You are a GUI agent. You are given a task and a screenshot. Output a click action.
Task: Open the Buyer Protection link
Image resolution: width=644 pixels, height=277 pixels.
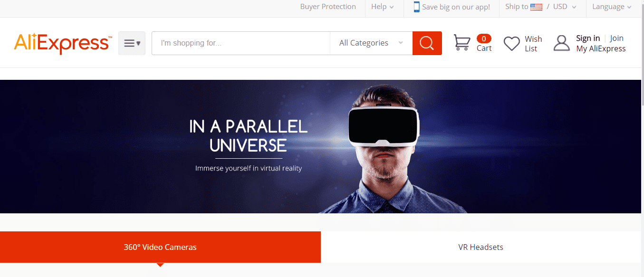click(328, 7)
